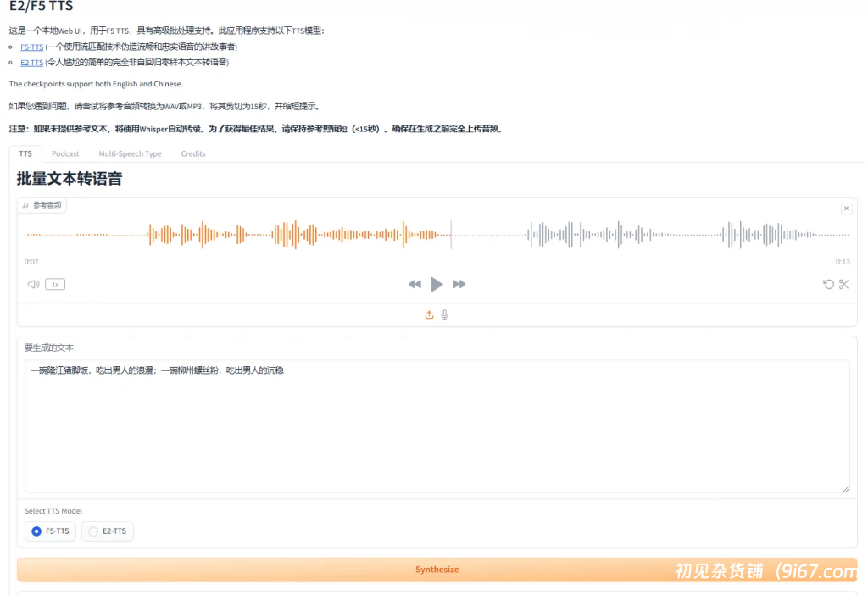
Task: Record from microphone icon
Action: [444, 315]
